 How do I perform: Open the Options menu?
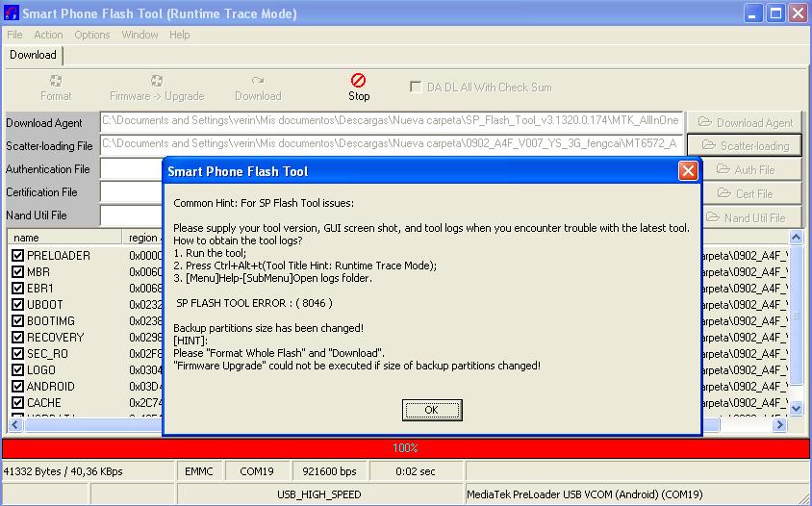[92, 35]
